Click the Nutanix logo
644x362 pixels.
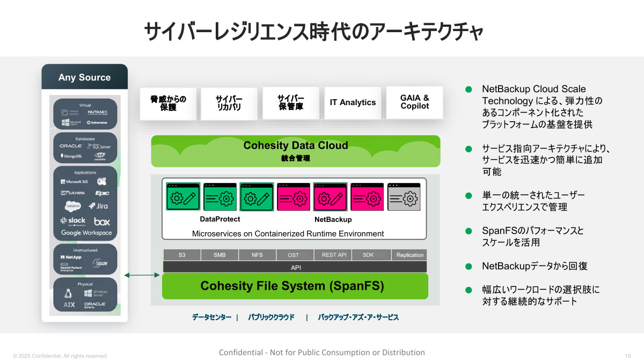tap(98, 112)
